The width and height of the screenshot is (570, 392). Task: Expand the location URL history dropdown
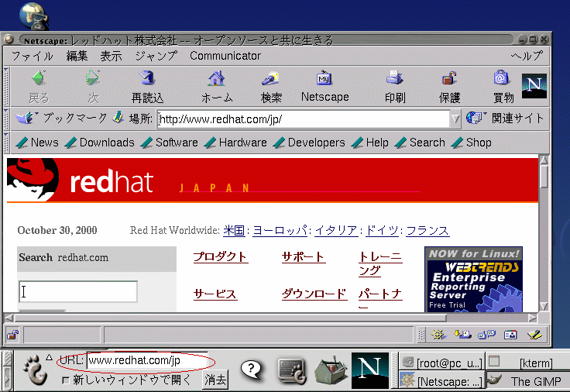(455, 119)
